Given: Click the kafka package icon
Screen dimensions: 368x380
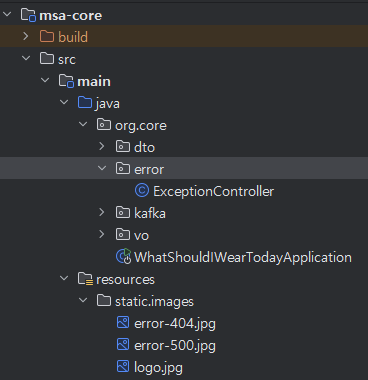Looking at the screenshot, I should tap(123, 212).
